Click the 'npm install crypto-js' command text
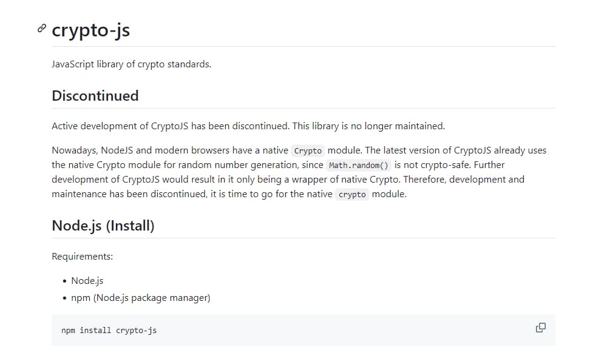 108,330
